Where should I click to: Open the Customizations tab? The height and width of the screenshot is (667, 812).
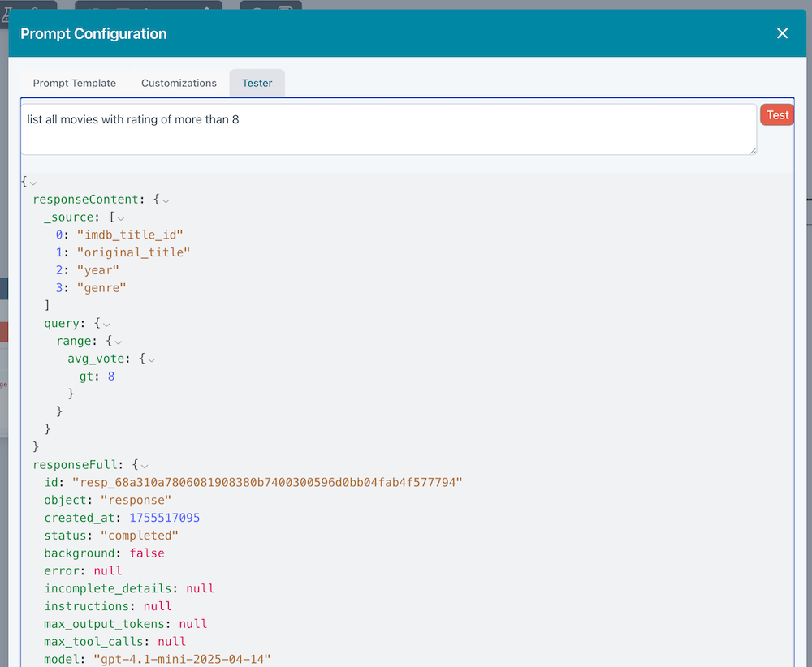[179, 83]
